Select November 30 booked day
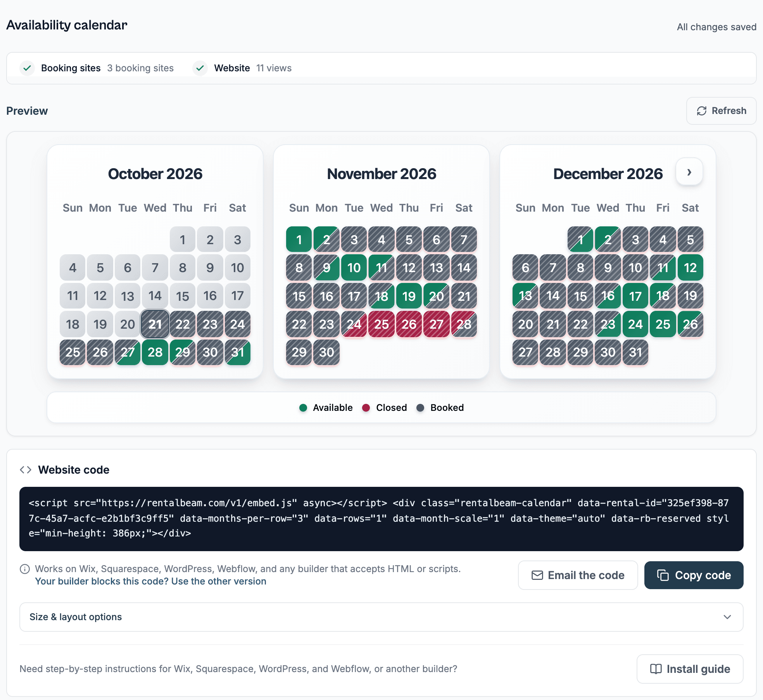Image resolution: width=763 pixels, height=700 pixels. tap(326, 352)
